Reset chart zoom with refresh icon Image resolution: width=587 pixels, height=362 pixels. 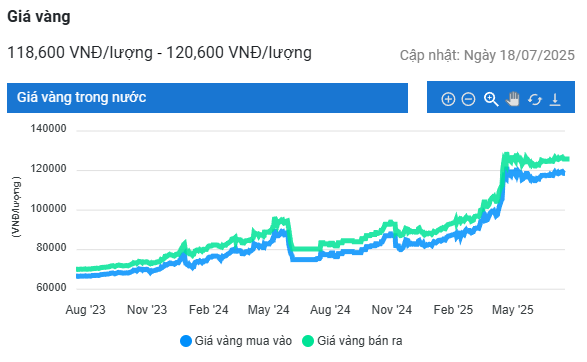tap(535, 100)
